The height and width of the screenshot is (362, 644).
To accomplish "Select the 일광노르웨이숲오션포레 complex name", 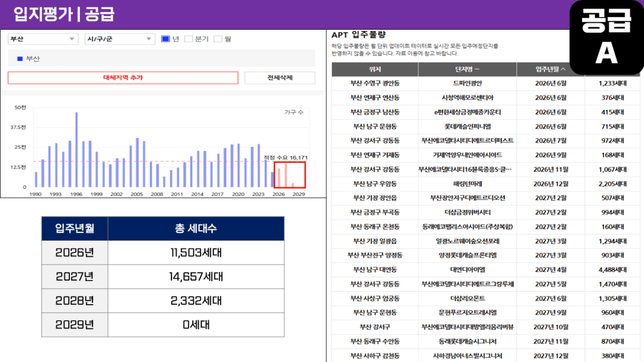I will point(468,241).
